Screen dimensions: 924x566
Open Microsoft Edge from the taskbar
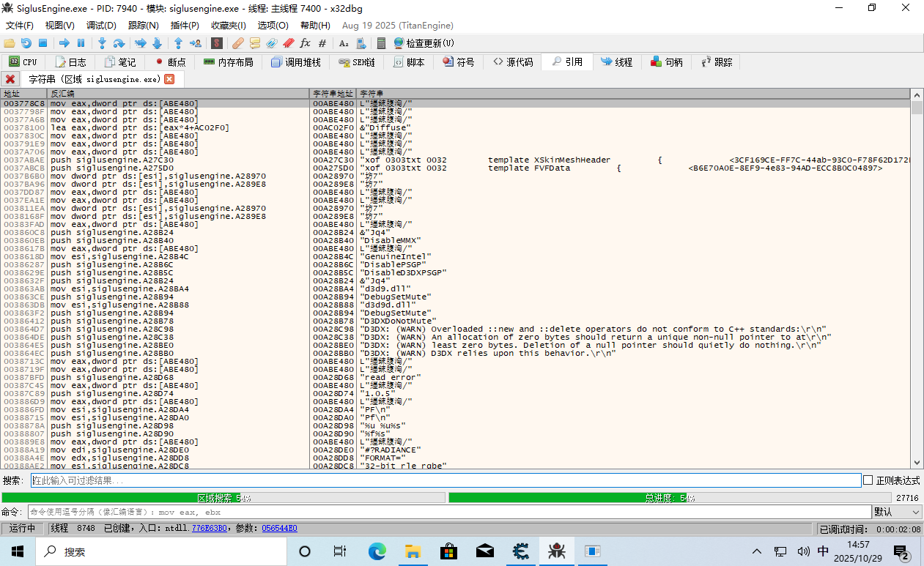pyautogui.click(x=377, y=551)
